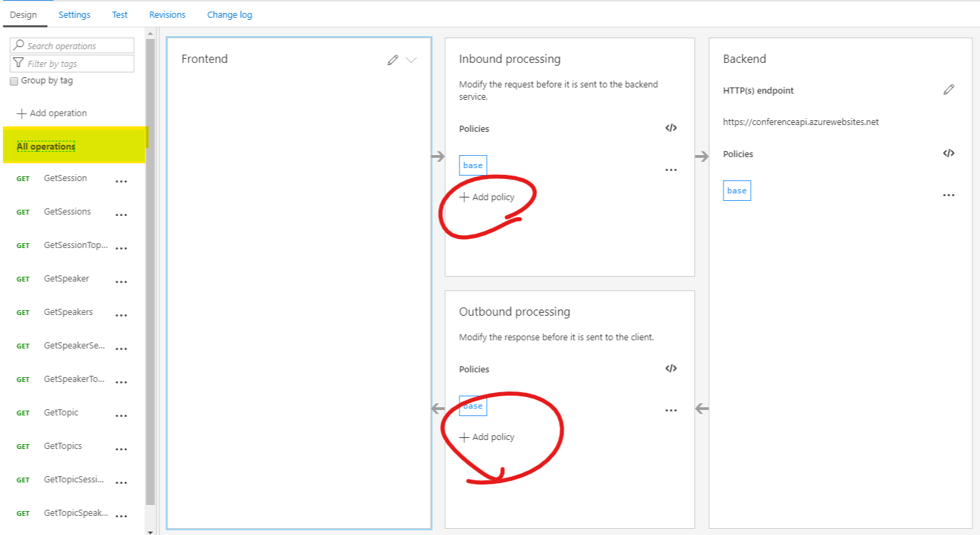The height and width of the screenshot is (535, 980).
Task: Open the Outbound processing policy code editor
Action: point(671,369)
